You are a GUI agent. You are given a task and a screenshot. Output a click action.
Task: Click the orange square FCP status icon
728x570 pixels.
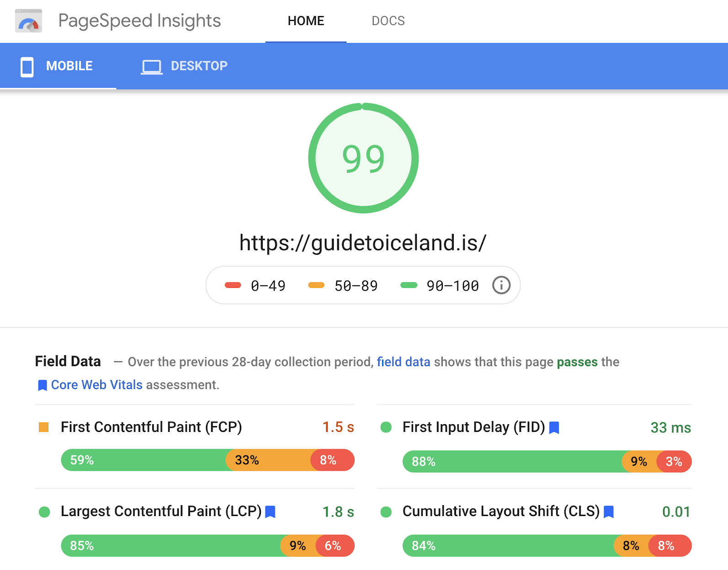tap(44, 427)
